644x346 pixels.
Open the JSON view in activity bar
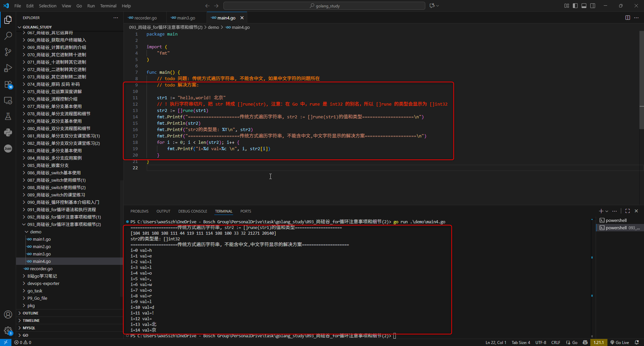coord(8,149)
